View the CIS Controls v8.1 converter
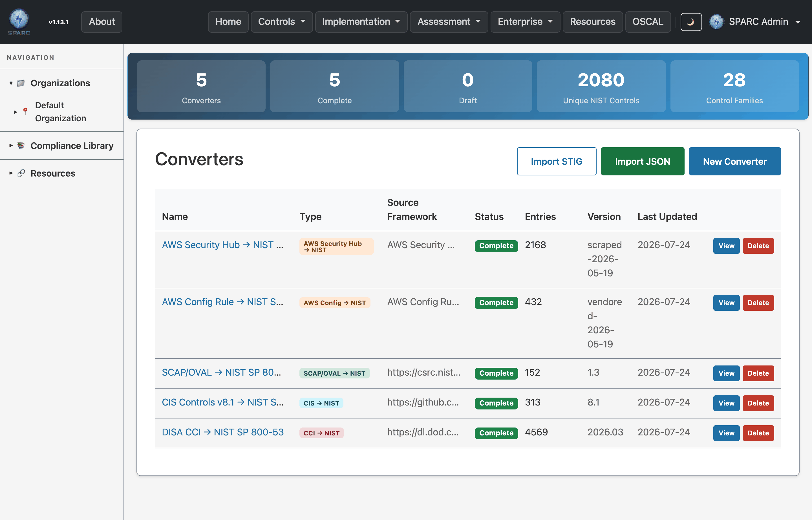This screenshot has height=520, width=812. 726,403
